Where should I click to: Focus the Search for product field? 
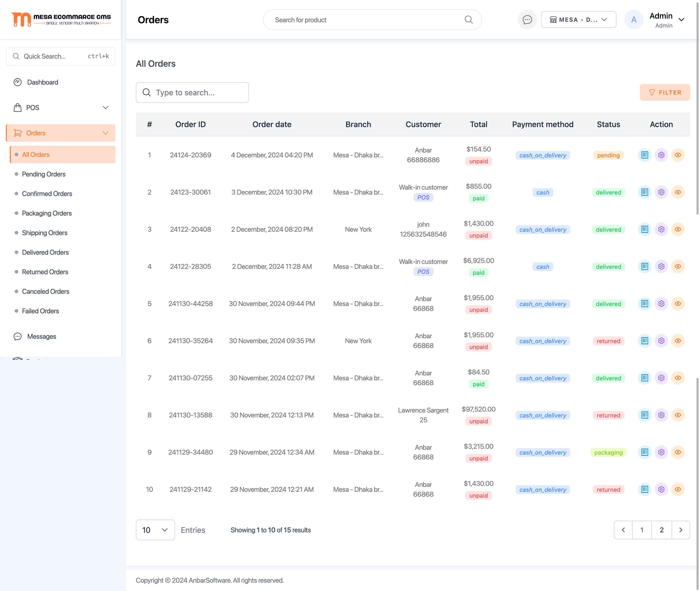pos(372,20)
